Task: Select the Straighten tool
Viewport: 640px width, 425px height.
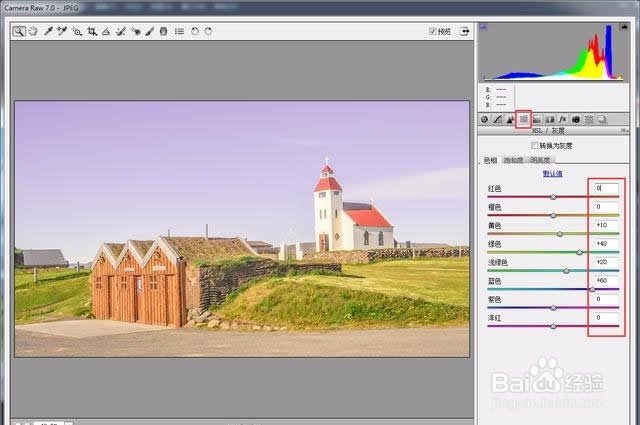Action: 106,31
